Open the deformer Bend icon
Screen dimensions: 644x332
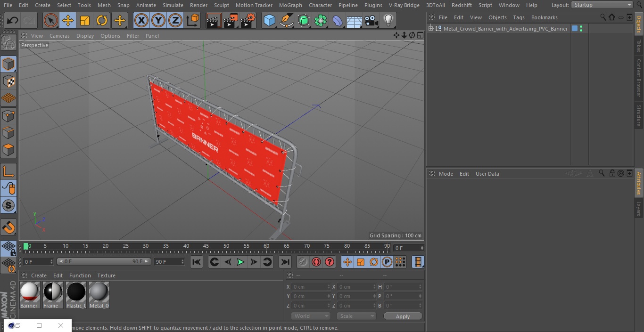click(337, 20)
